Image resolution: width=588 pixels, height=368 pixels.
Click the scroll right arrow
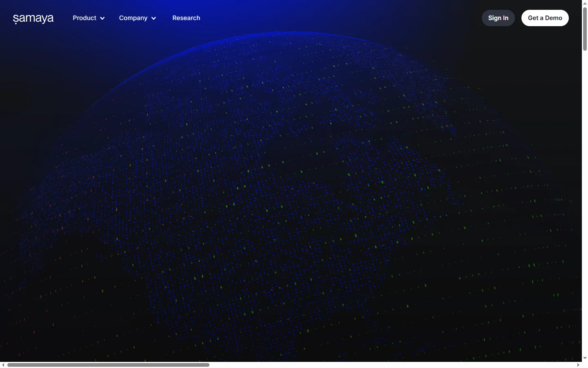(579, 365)
